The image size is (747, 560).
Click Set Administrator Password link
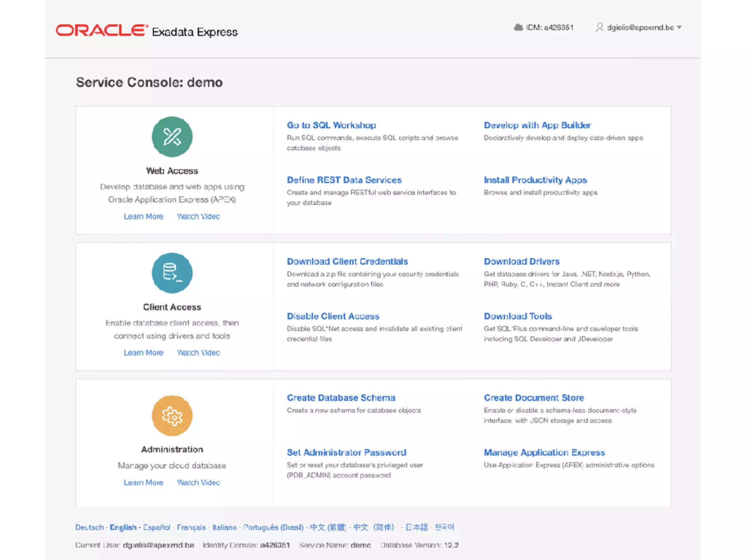point(346,452)
